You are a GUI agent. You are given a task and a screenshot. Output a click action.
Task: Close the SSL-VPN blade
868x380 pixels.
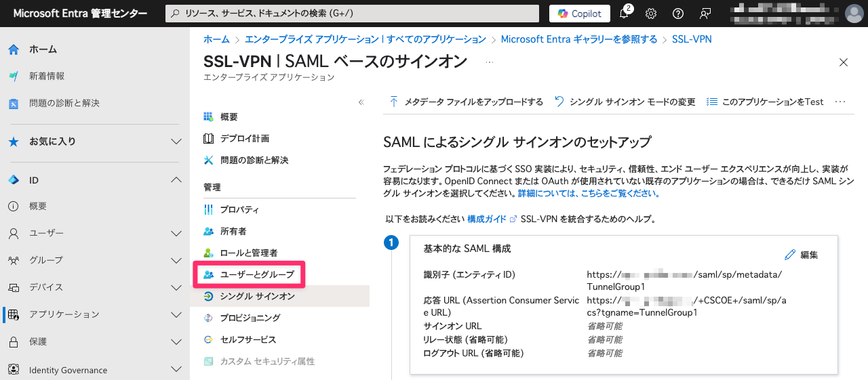tap(844, 62)
